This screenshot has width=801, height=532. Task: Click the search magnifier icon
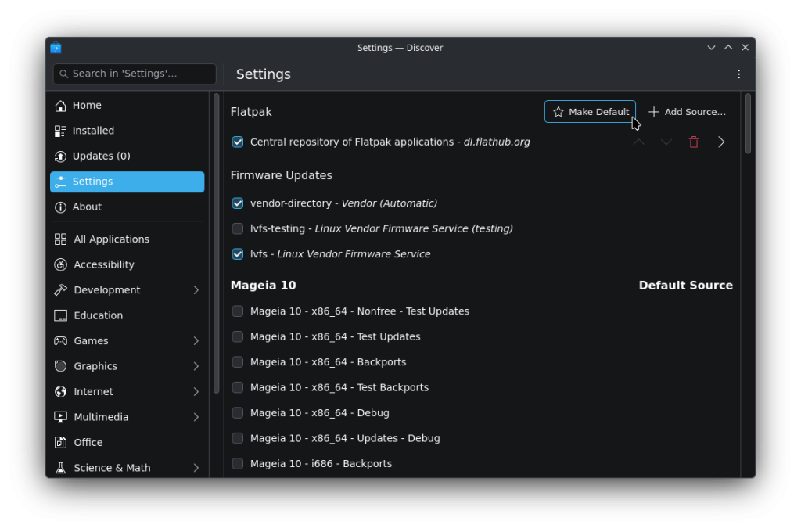coord(64,74)
